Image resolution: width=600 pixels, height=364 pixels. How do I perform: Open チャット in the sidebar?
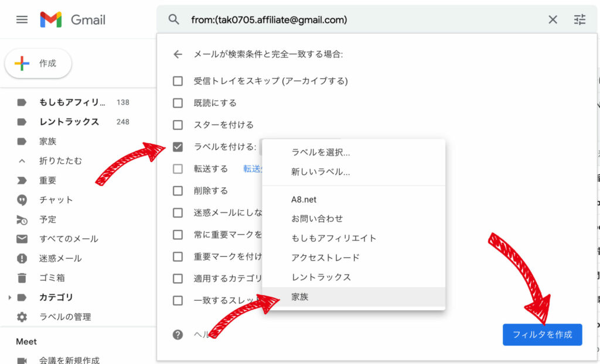click(56, 200)
